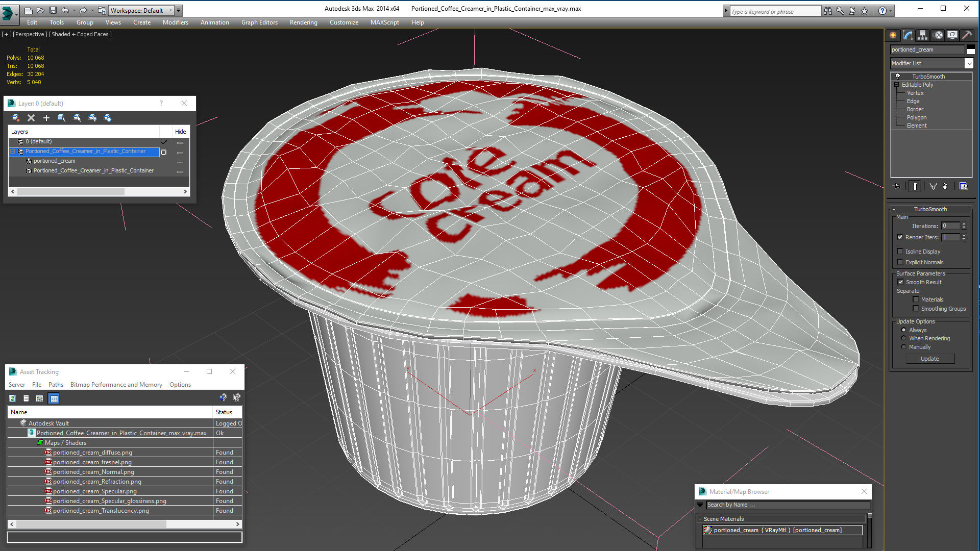The width and height of the screenshot is (980, 551).
Task: Click the Pin Stack icon
Action: pyautogui.click(x=897, y=186)
